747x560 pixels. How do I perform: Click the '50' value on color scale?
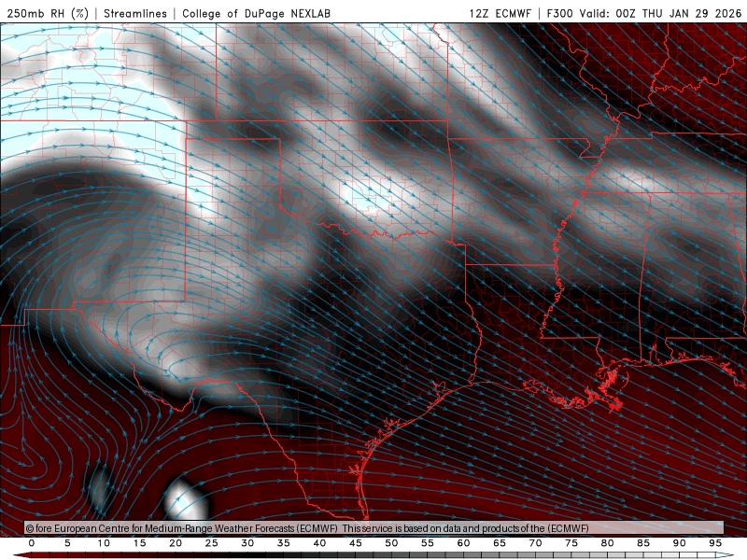[x=391, y=543]
